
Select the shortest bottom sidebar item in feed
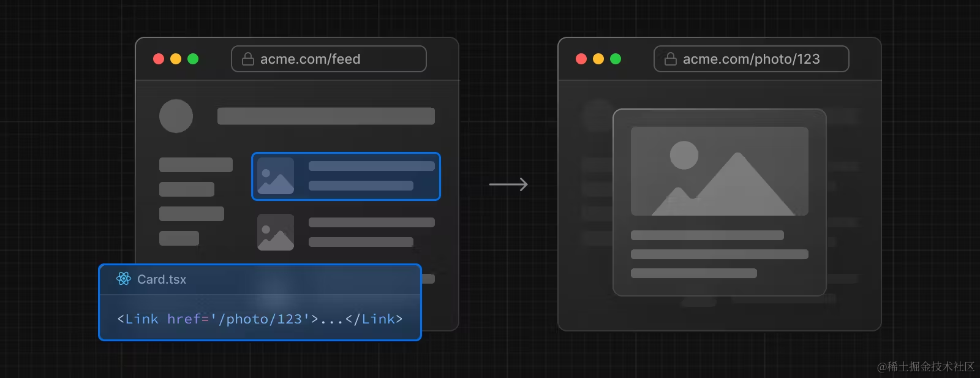point(179,238)
